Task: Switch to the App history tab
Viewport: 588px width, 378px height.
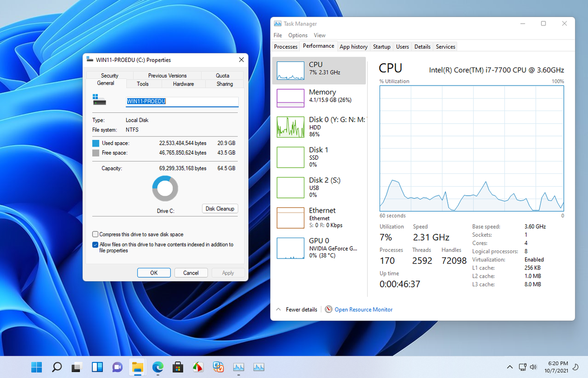Action: tap(354, 47)
